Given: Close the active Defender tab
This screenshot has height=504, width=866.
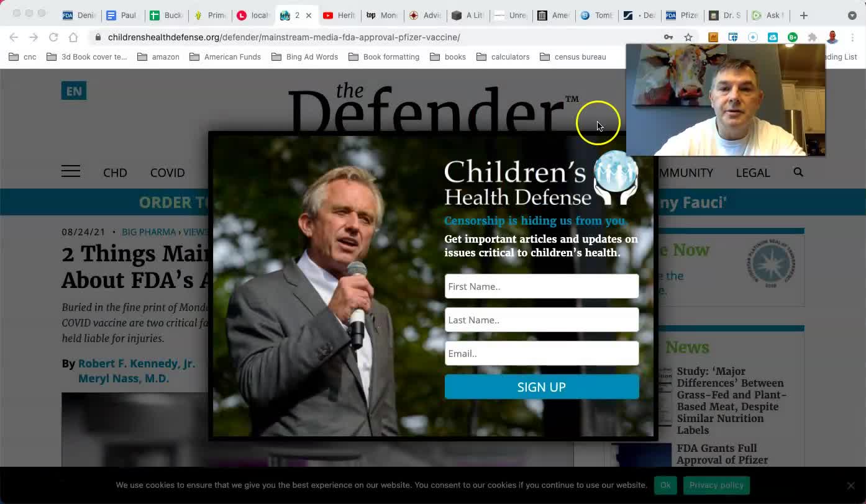Looking at the screenshot, I should click(x=309, y=16).
